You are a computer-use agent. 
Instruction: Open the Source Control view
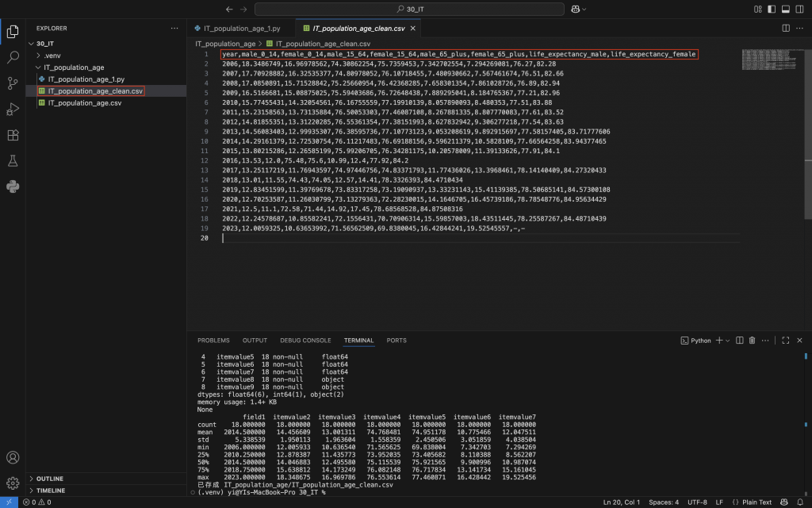13,83
